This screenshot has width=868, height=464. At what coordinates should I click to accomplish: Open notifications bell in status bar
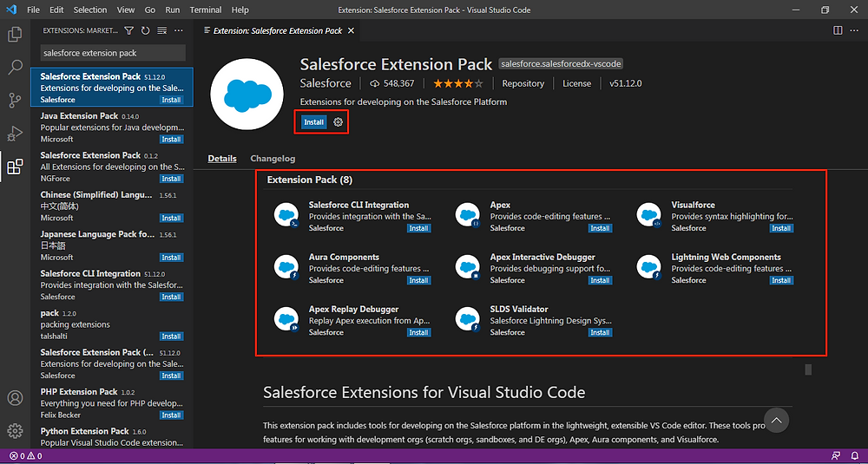coord(854,457)
